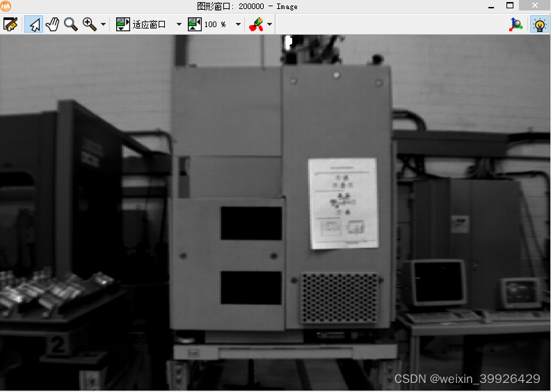Toggle the light bulb icon

pyautogui.click(x=539, y=24)
